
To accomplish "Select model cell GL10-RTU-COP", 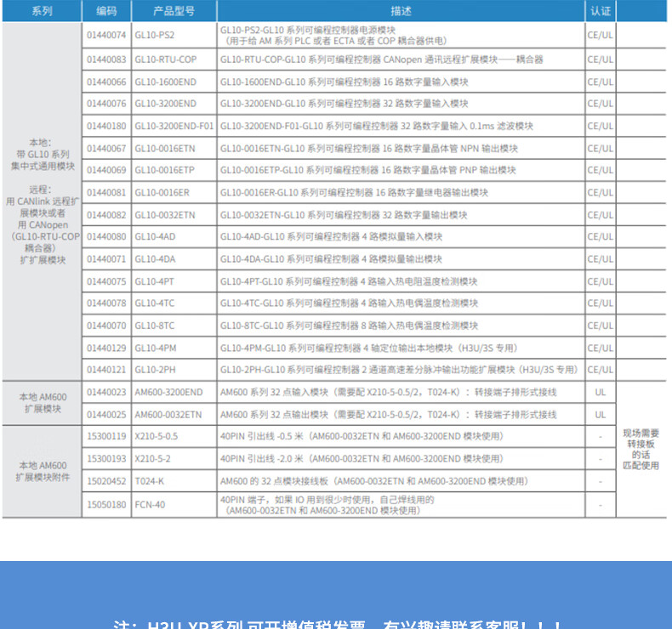I will point(174,59).
